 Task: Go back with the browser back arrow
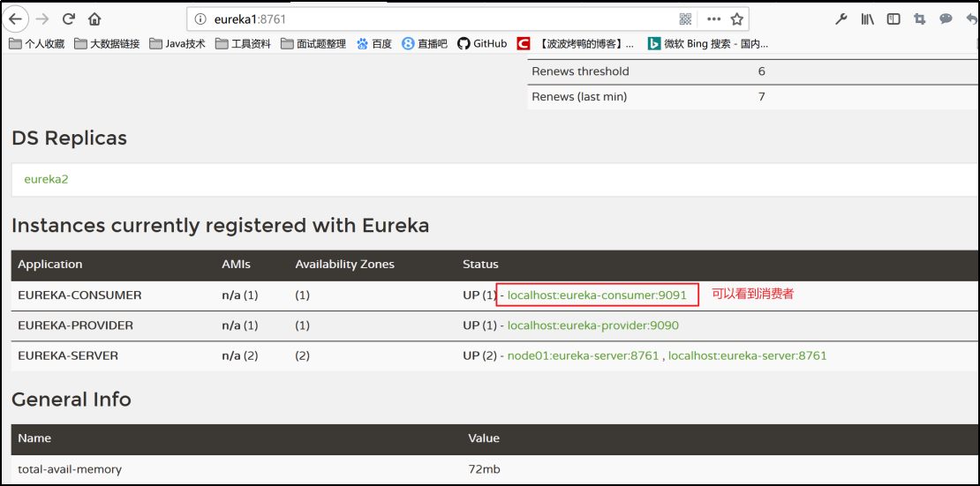pos(16,19)
